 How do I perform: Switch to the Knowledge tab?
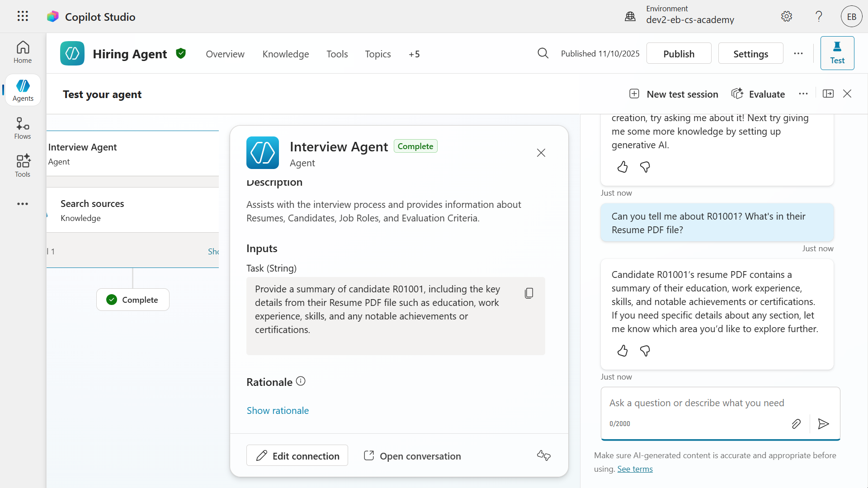[286, 54]
